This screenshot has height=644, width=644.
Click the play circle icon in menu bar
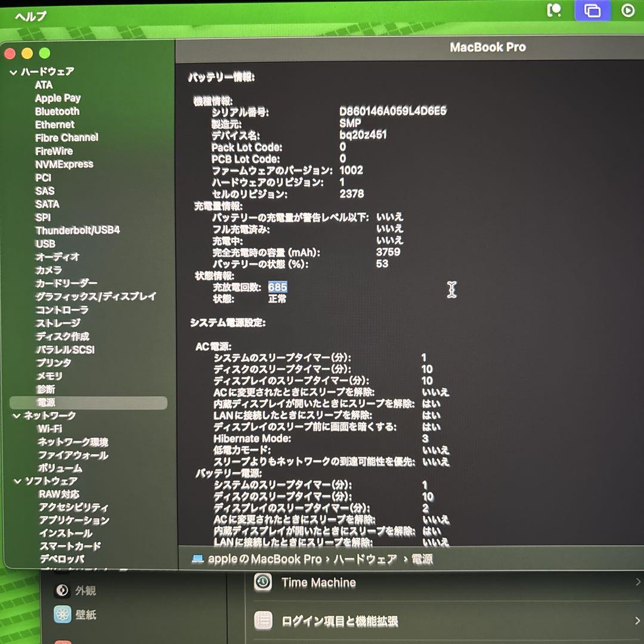627,10
